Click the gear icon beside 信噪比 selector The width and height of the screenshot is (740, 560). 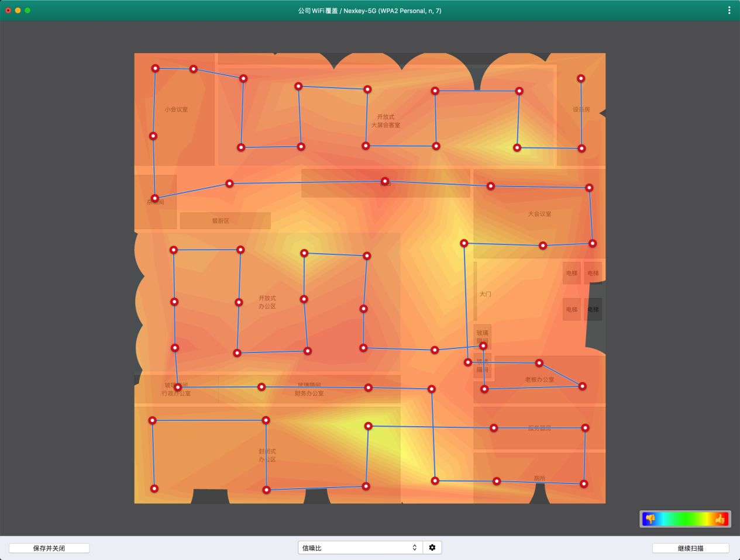pos(432,548)
